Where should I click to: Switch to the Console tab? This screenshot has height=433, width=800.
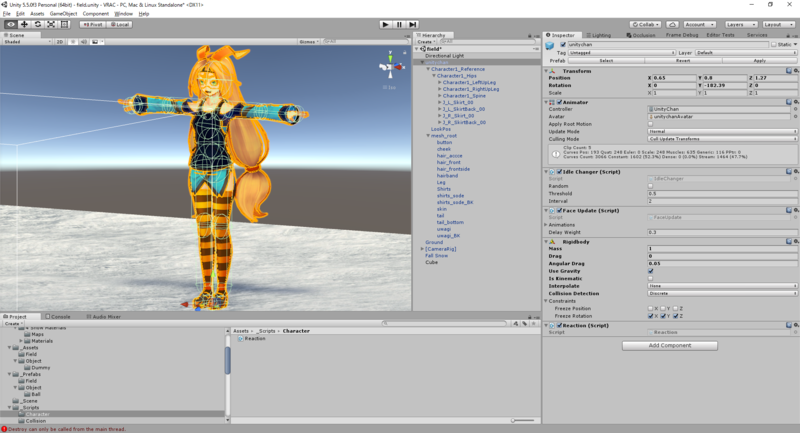[58, 317]
